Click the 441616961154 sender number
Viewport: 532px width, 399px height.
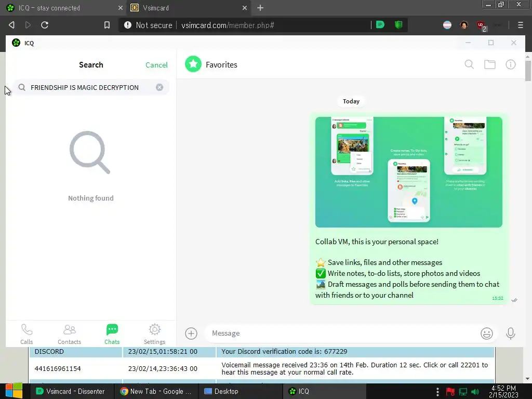coord(58,368)
